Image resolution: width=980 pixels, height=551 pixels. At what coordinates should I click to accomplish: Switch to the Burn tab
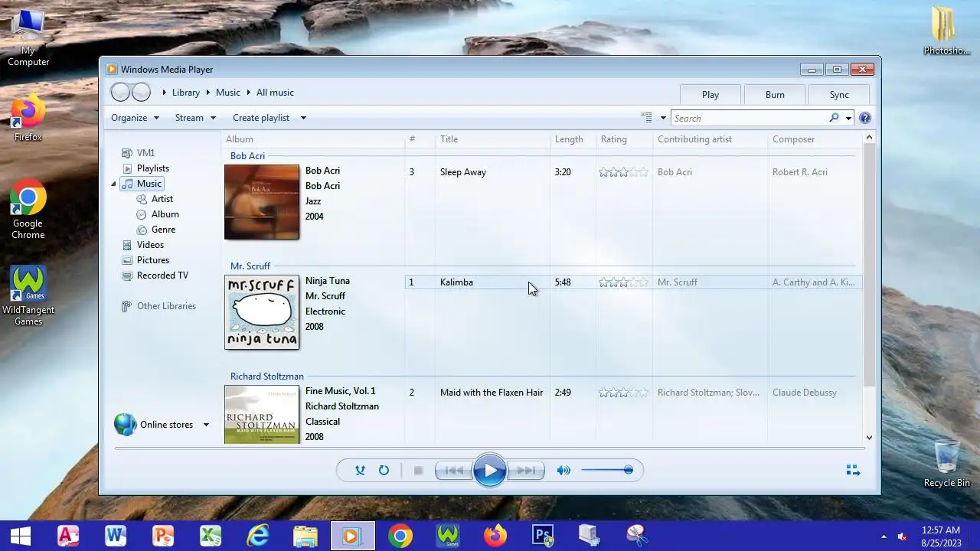[x=775, y=95]
